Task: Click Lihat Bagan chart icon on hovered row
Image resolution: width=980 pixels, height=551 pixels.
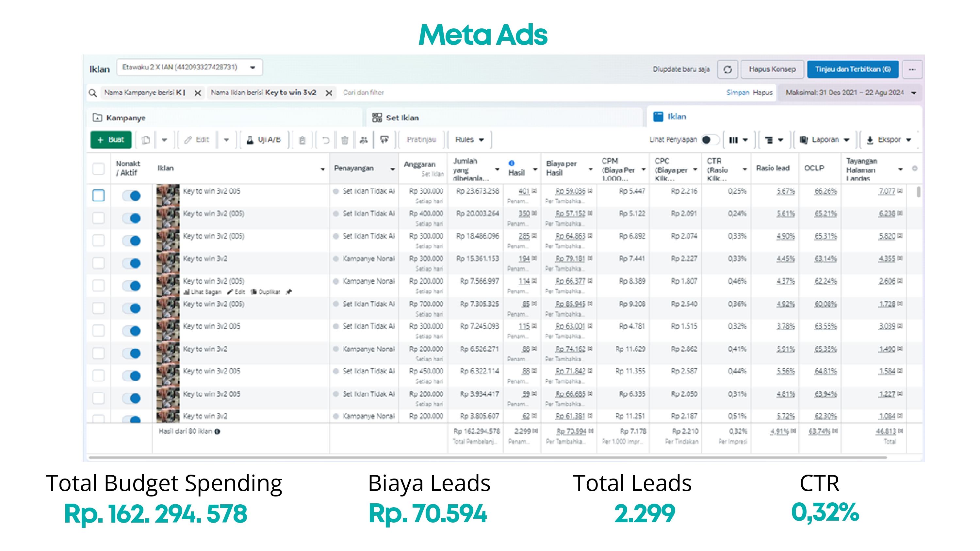Action: 187,292
